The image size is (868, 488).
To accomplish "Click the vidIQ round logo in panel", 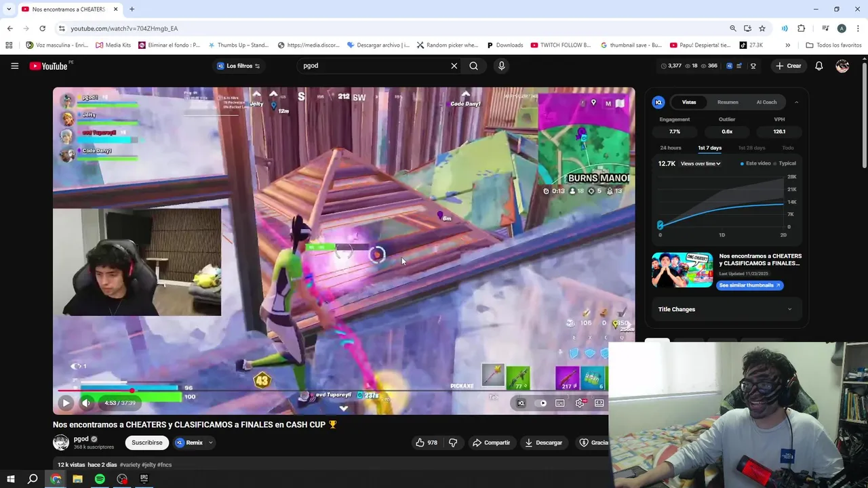I will 658,102.
